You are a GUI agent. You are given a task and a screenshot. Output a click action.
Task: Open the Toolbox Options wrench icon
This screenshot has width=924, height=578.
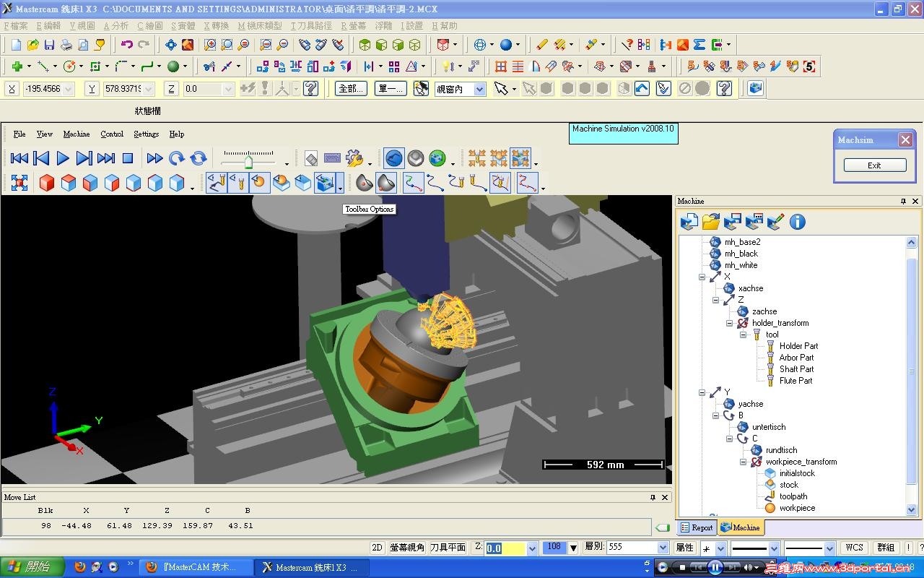point(354,158)
